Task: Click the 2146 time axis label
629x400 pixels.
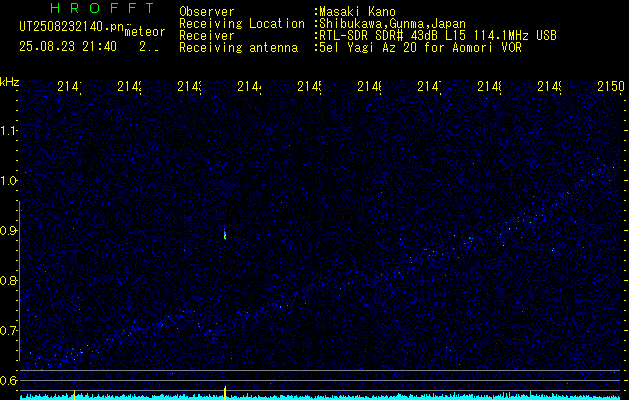Action: (369, 86)
